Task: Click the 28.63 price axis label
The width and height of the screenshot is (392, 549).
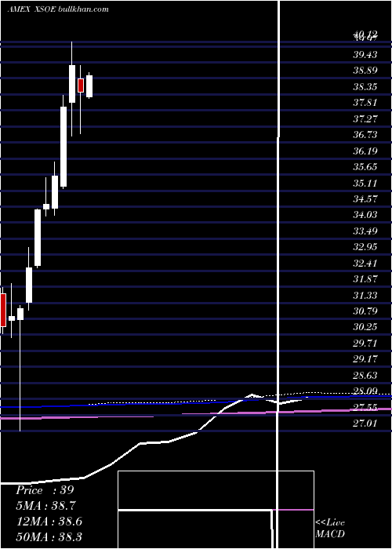Action: [x=365, y=376]
